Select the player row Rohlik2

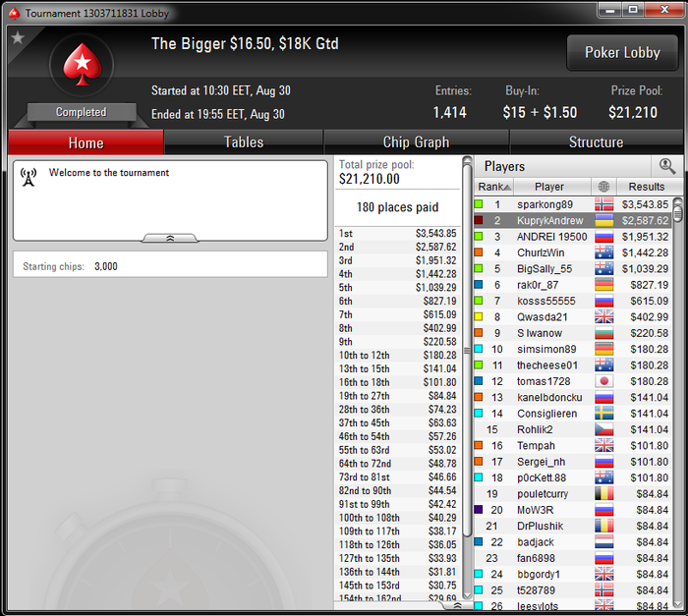(x=573, y=429)
